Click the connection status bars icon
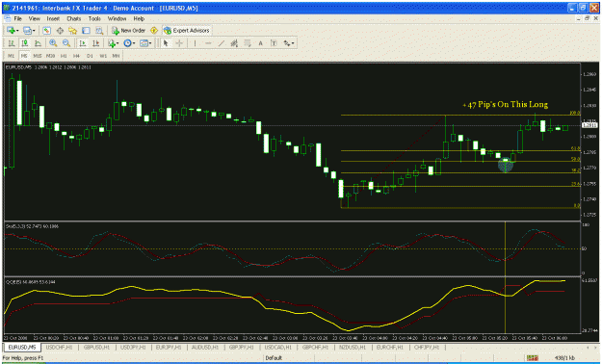602x364 pixels. coord(532,358)
